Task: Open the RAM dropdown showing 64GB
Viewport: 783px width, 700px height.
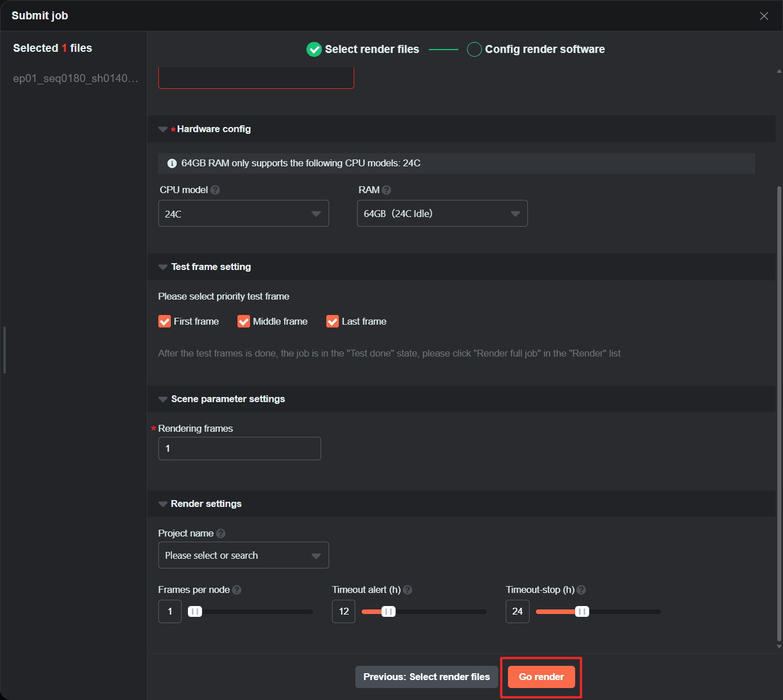Action: tap(442, 214)
